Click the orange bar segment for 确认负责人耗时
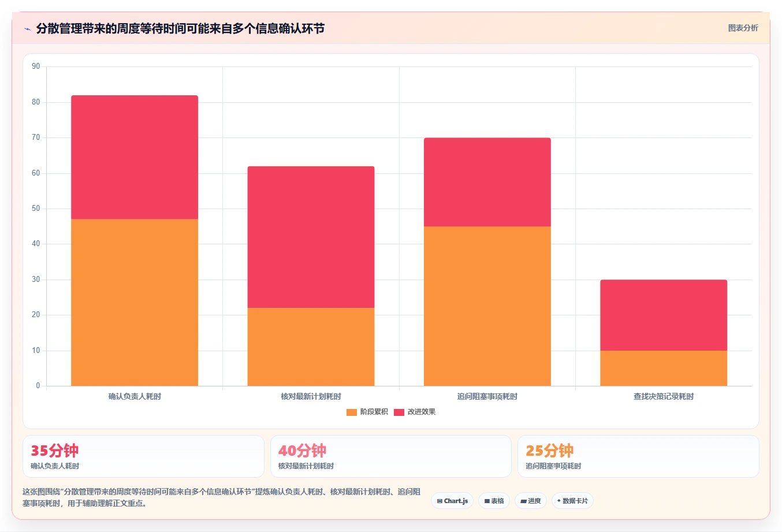The image size is (782, 532). 135,302
